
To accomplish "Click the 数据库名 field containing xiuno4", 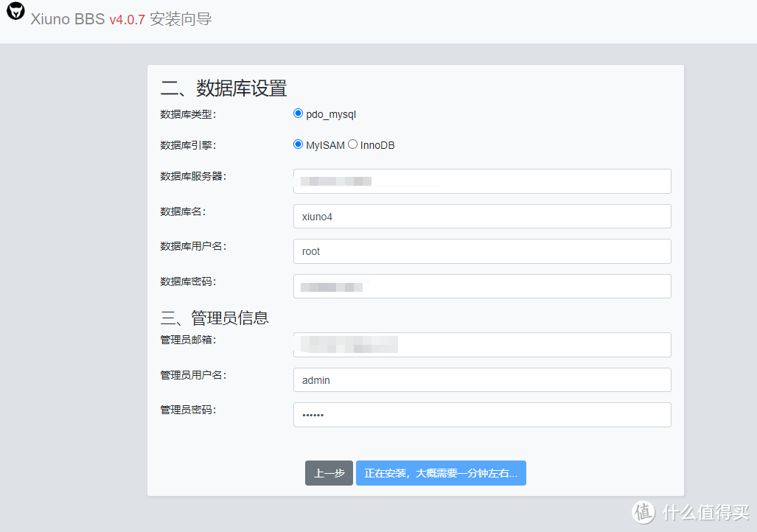I will tap(481, 216).
